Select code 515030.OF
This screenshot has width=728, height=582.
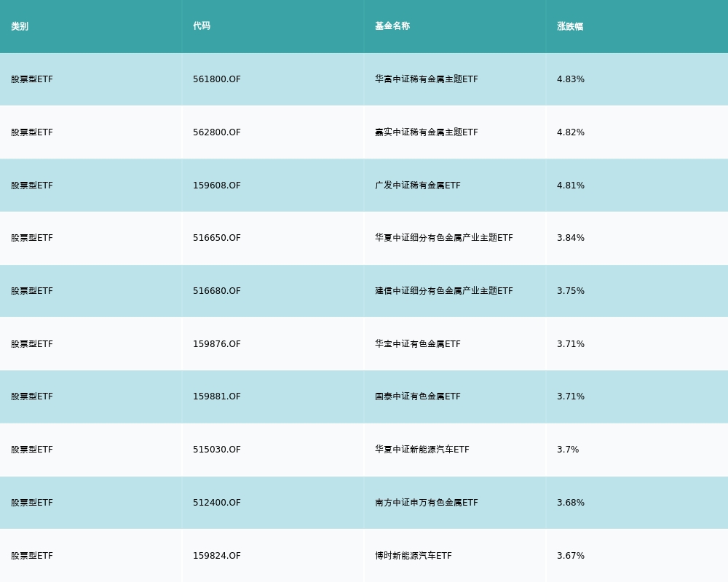[217, 450]
